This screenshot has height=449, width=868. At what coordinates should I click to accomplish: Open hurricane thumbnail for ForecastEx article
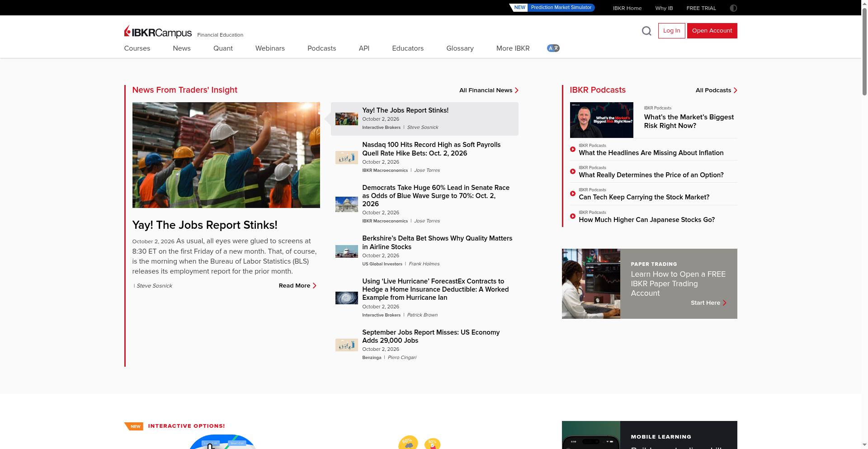click(x=346, y=298)
